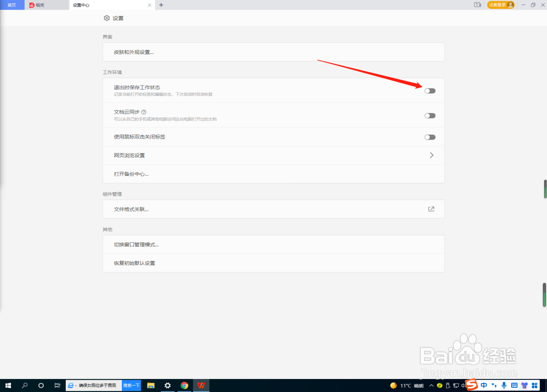Expand 网页浏览设置 via its chevron
Image resolution: width=547 pixels, height=392 pixels.
point(432,155)
